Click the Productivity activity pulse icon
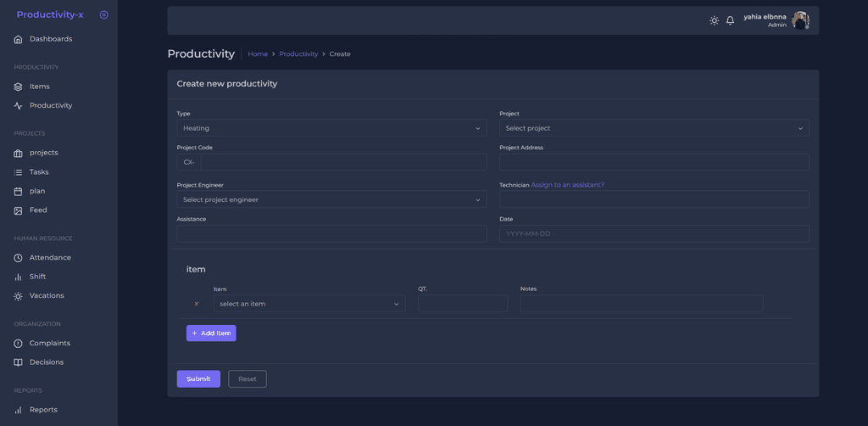 [19, 106]
